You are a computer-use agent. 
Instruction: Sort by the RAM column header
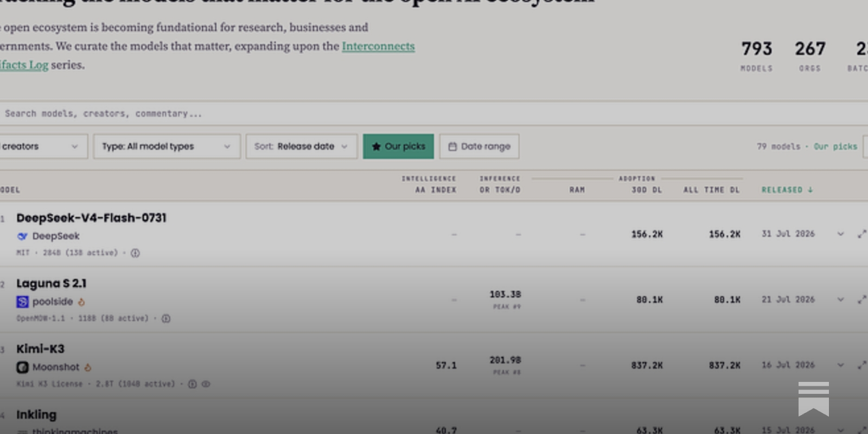tap(577, 190)
